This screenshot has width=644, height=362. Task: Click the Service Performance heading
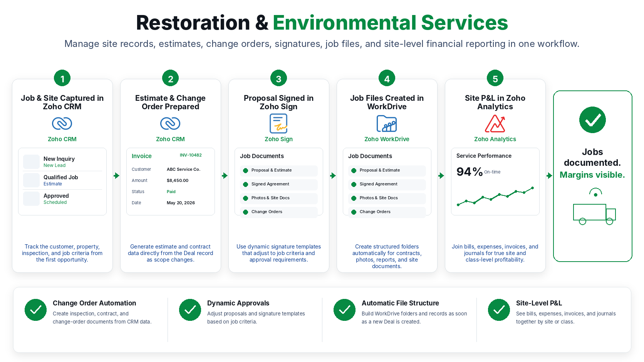coord(484,156)
